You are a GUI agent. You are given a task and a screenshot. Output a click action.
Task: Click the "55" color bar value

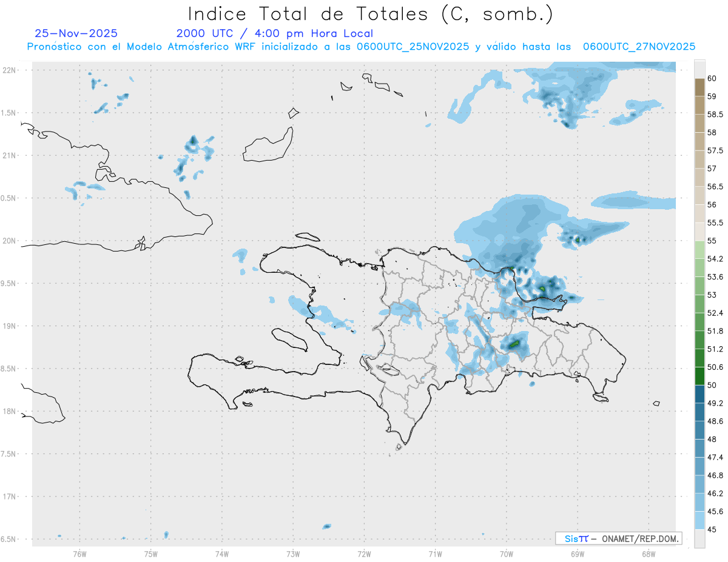point(712,241)
